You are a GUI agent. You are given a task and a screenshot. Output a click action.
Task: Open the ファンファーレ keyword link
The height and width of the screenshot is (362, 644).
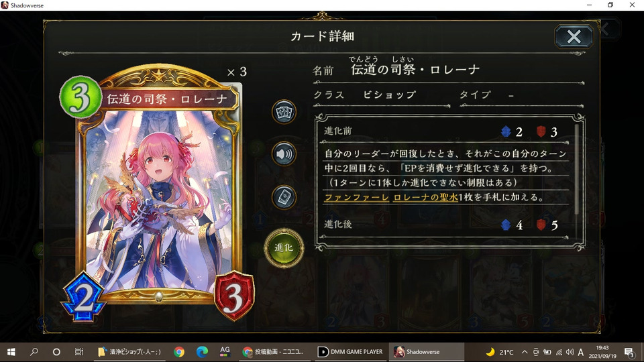[x=356, y=197]
